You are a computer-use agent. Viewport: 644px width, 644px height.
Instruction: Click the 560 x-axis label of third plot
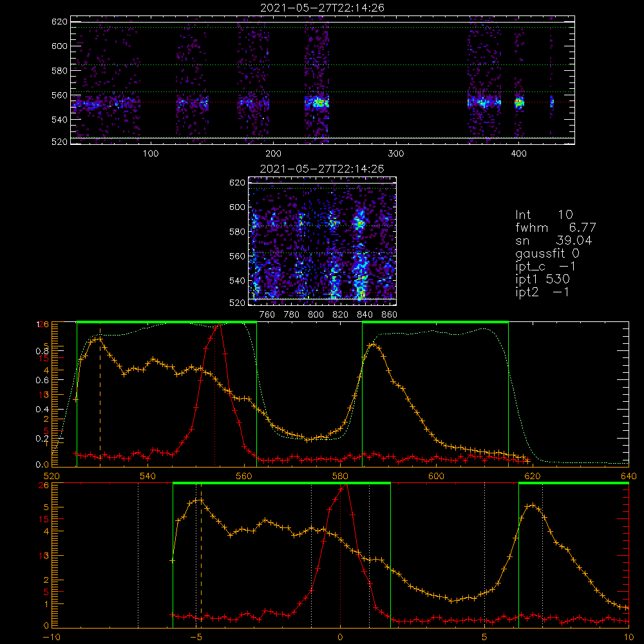(244, 476)
